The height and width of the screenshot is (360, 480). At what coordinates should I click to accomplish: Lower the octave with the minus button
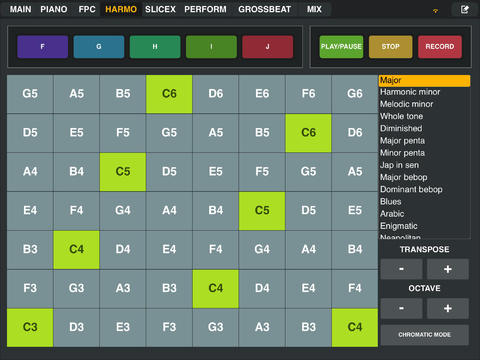pos(401,308)
